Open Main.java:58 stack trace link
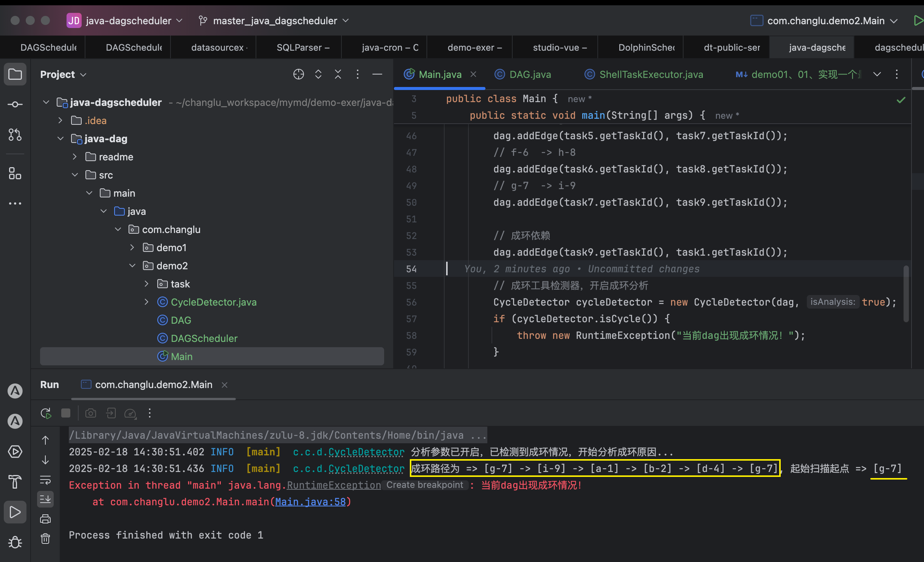Screen dimensions: 924x562 pyautogui.click(x=310, y=502)
